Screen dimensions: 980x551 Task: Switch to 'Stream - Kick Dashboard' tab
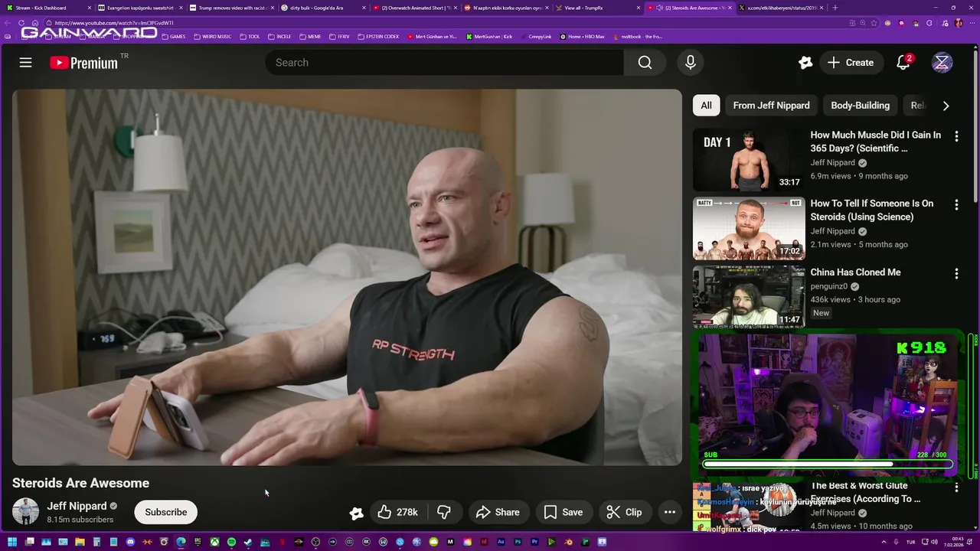pos(46,8)
